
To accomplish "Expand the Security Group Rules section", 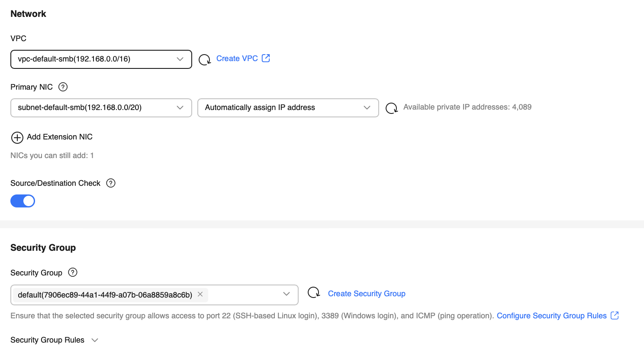I will [95, 340].
